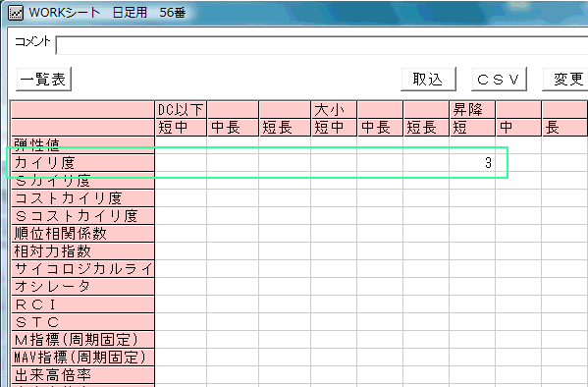This screenshot has height=387, width=588.
Task: Click the cell containing value 3
Action: tap(472, 163)
